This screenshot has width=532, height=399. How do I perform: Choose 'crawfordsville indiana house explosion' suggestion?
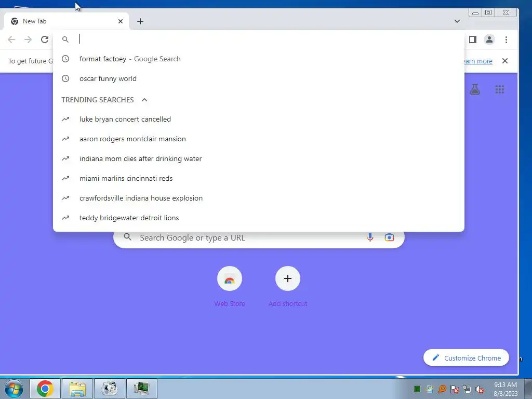[259, 198]
